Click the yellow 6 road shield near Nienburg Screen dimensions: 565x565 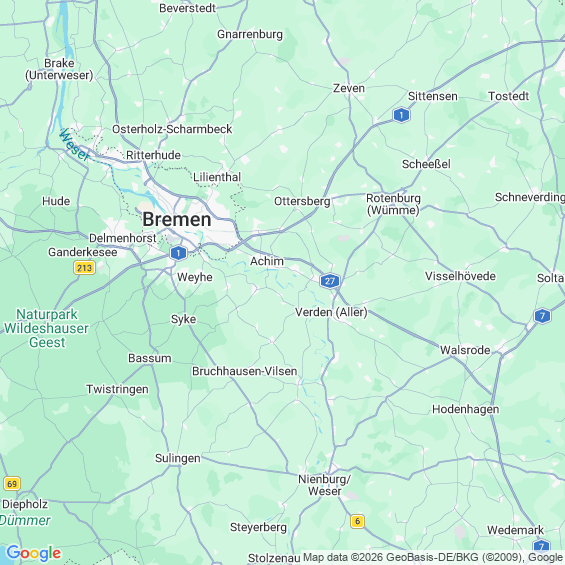coord(357,521)
